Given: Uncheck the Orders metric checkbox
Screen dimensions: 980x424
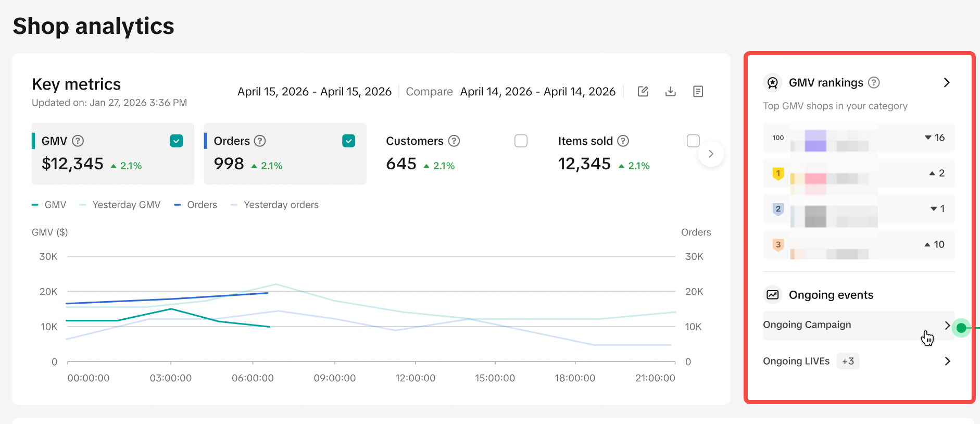Looking at the screenshot, I should click(349, 141).
